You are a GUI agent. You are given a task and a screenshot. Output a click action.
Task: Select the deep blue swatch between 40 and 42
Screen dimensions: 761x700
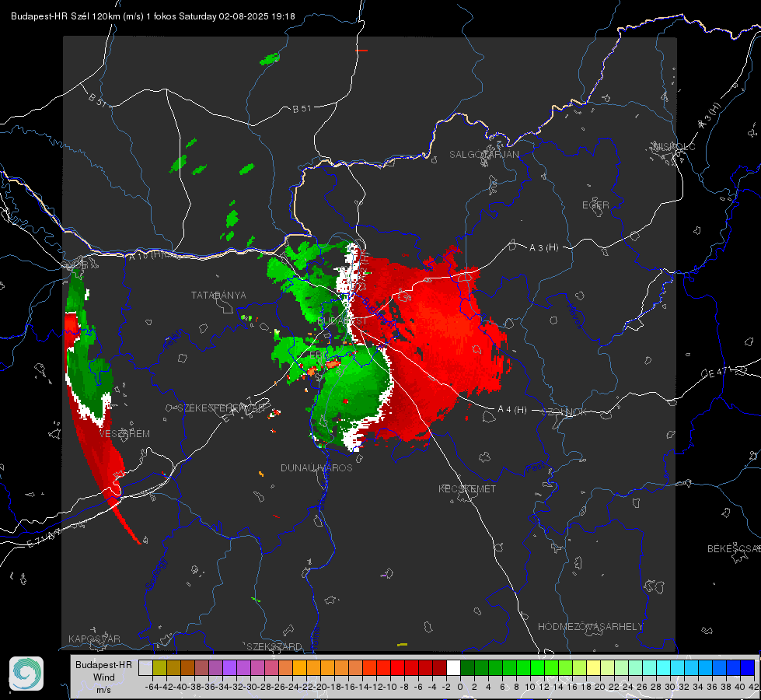tap(747, 667)
